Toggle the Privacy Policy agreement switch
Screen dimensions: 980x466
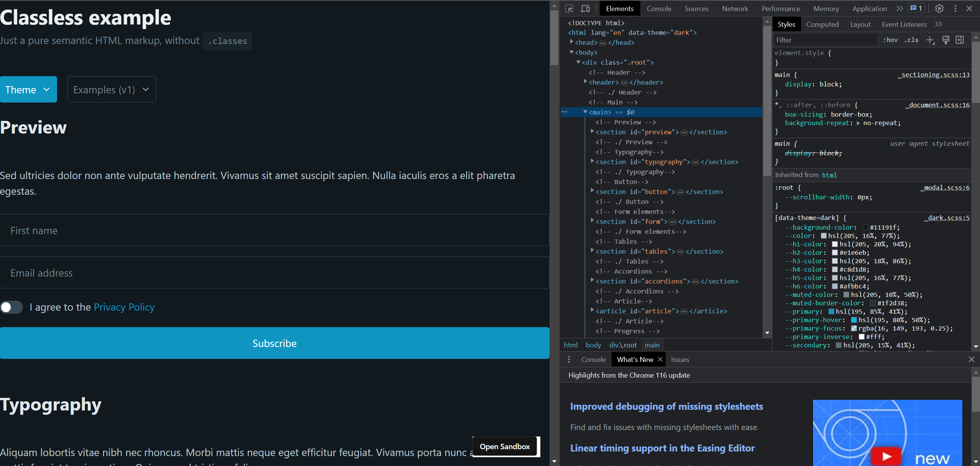pyautogui.click(x=12, y=307)
